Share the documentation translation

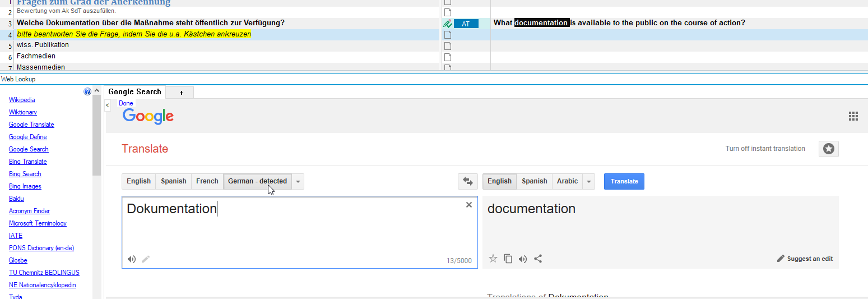(x=538, y=259)
